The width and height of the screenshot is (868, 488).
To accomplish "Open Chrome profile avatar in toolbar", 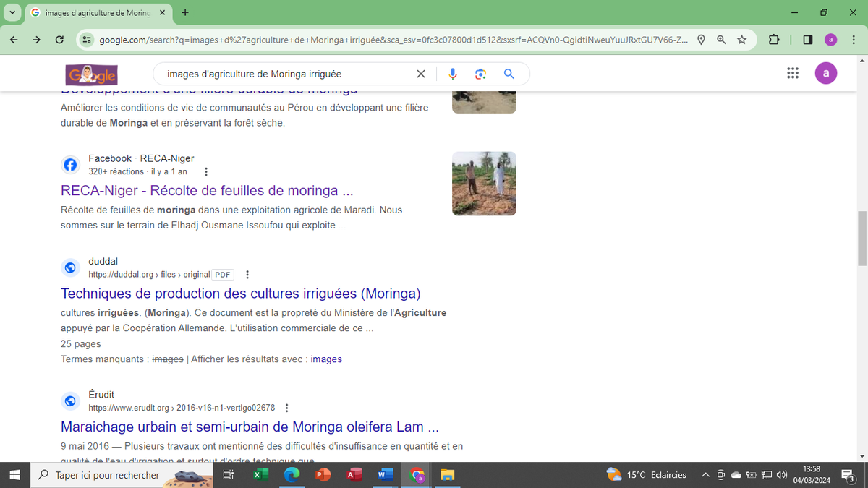I will [x=830, y=40].
